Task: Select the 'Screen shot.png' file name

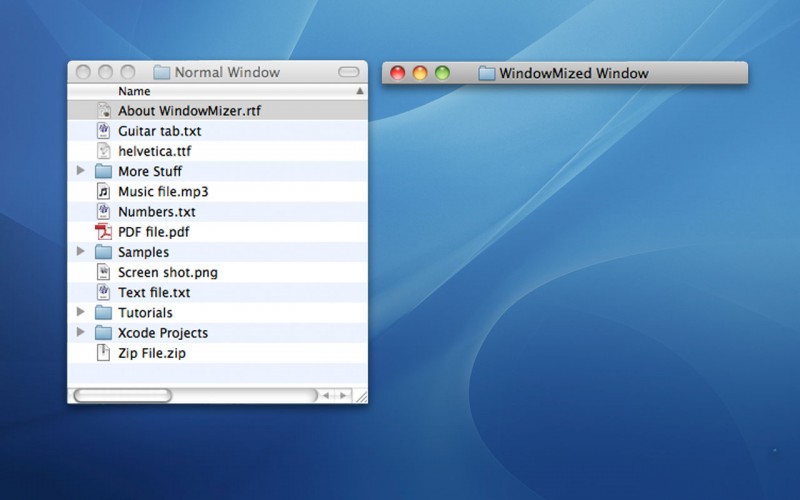Action: [168, 272]
